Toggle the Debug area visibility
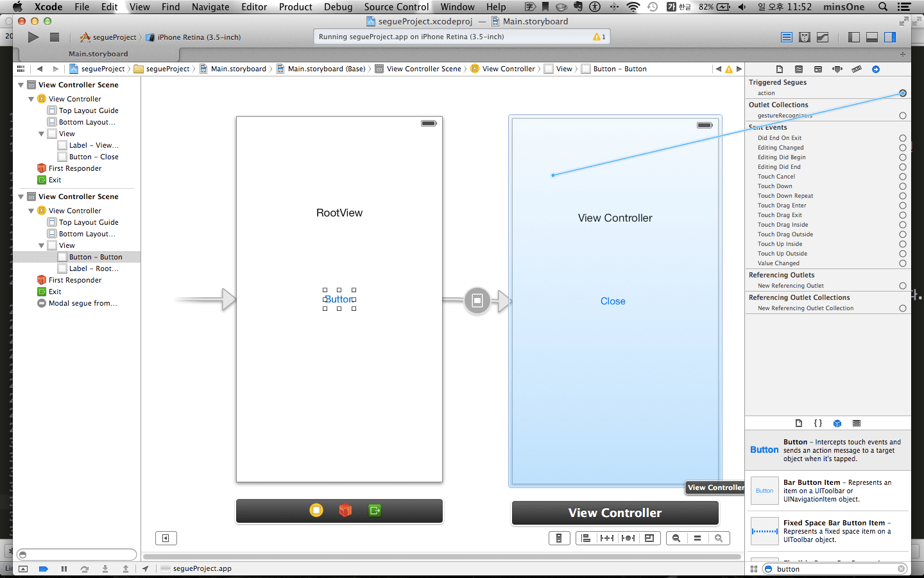This screenshot has height=578, width=924. point(872,37)
